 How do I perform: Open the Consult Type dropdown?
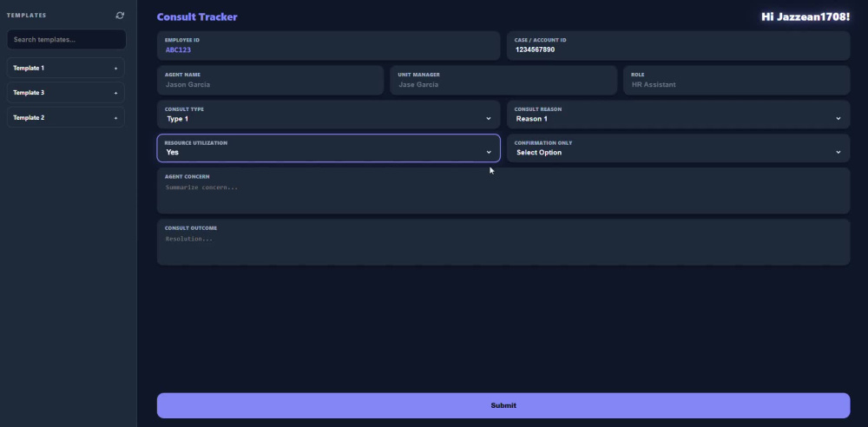click(x=328, y=115)
